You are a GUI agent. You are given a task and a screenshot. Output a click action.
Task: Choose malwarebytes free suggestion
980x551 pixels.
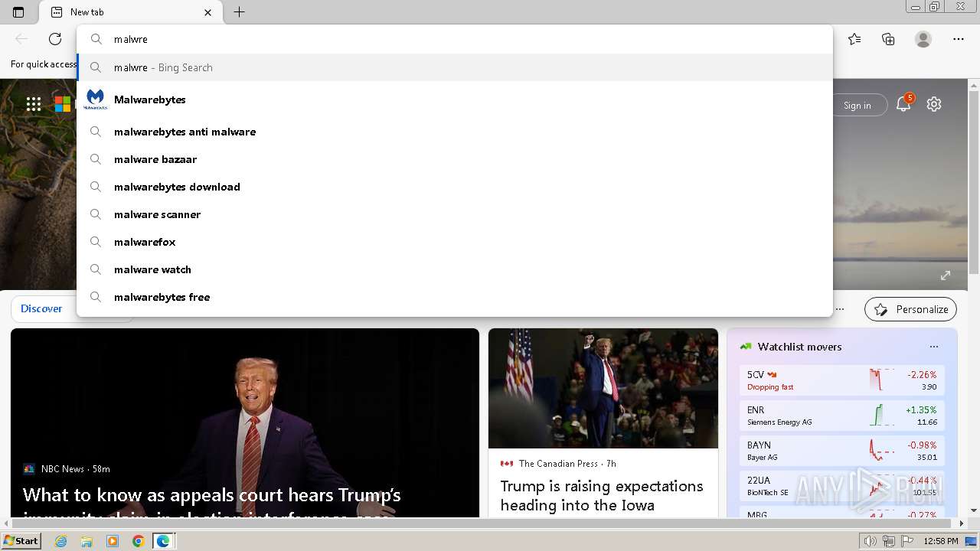(x=455, y=297)
